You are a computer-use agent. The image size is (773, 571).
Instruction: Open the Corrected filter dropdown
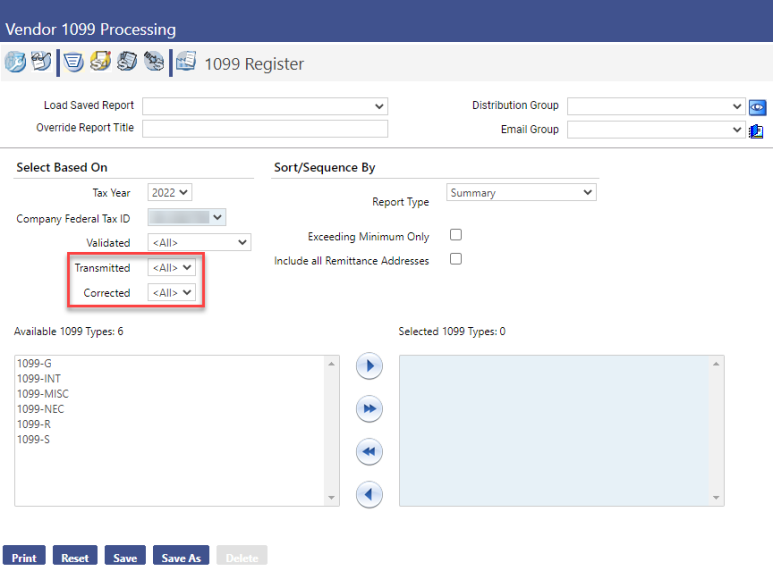pos(172,293)
